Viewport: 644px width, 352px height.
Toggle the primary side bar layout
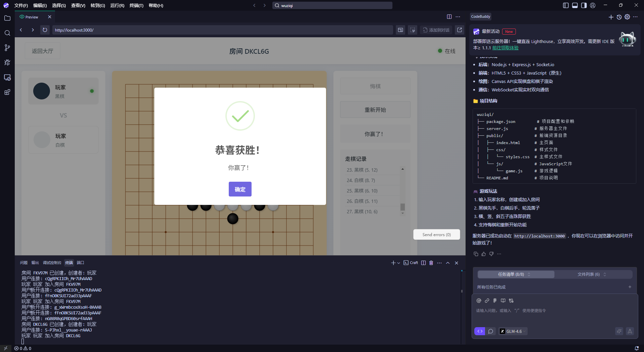pos(566,5)
